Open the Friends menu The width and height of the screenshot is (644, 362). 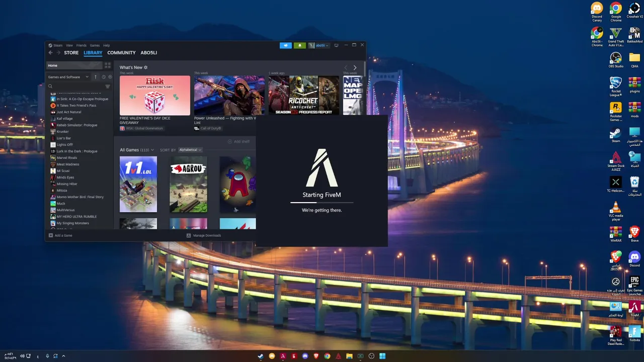(x=82, y=45)
